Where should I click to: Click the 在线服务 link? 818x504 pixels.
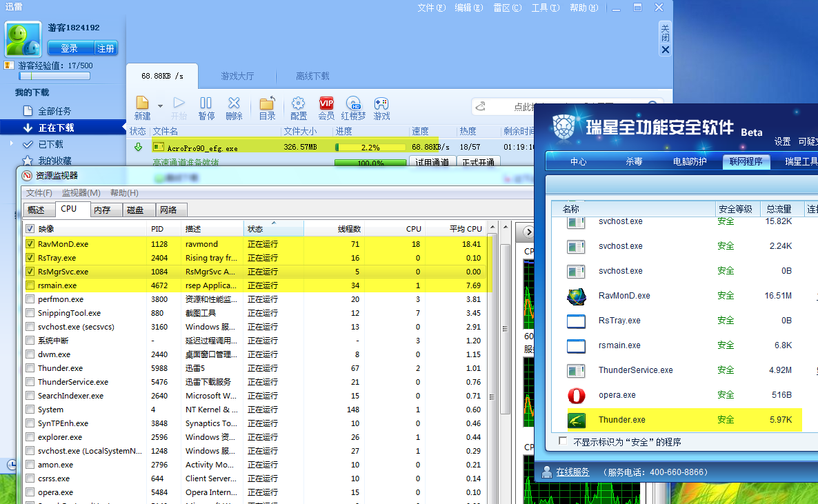572,472
